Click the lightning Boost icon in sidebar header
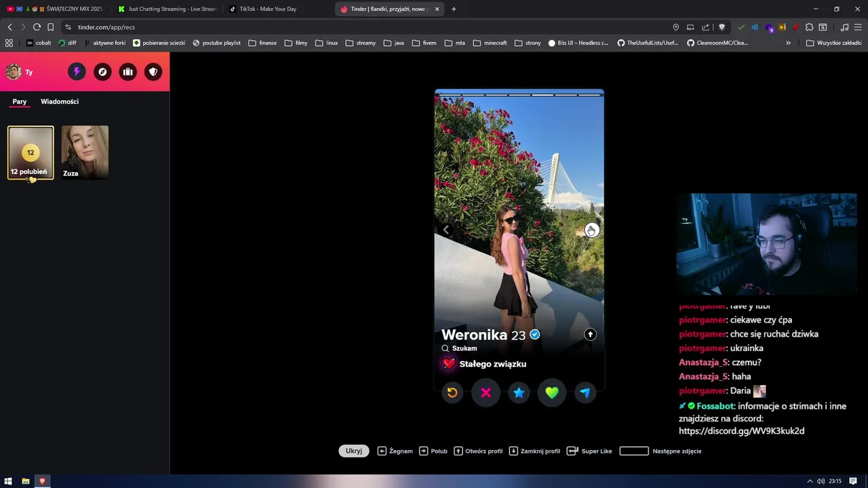868x488 pixels. (77, 72)
